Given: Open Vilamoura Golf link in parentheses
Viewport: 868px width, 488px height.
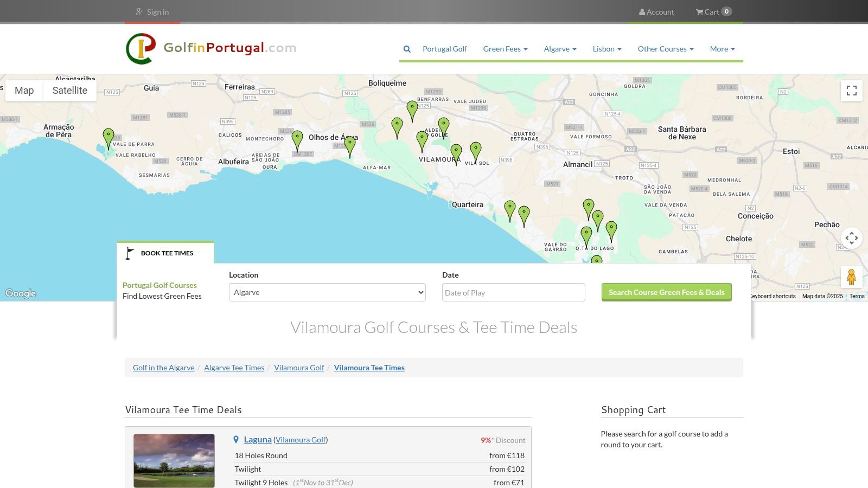Looking at the screenshot, I should 301,440.
